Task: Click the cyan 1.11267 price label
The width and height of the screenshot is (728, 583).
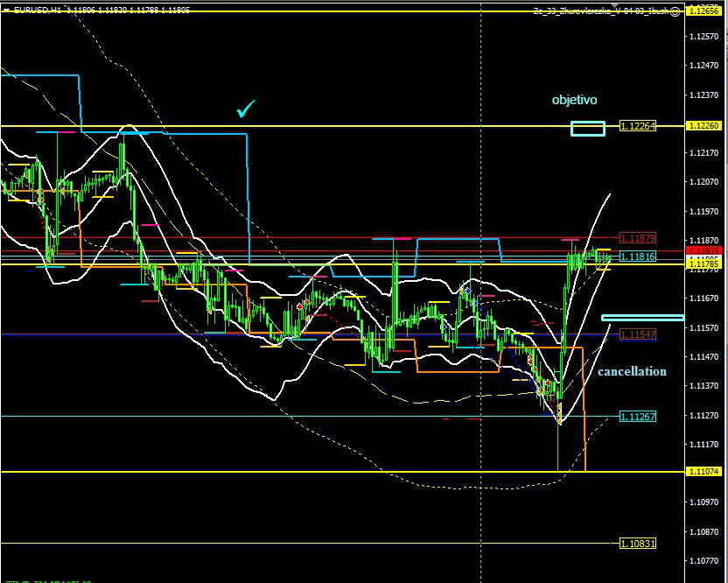Action: [637, 417]
